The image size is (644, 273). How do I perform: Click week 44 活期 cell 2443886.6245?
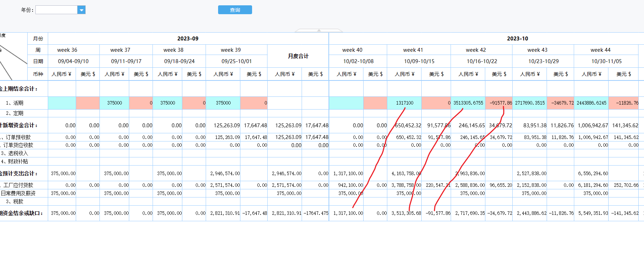tap(591, 103)
